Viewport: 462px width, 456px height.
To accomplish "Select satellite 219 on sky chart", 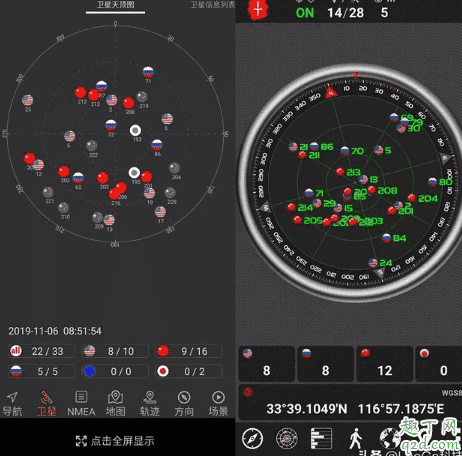I will (142, 97).
